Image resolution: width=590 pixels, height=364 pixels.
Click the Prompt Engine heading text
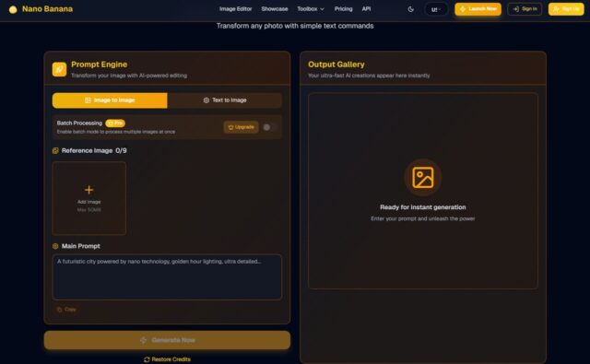(99, 65)
